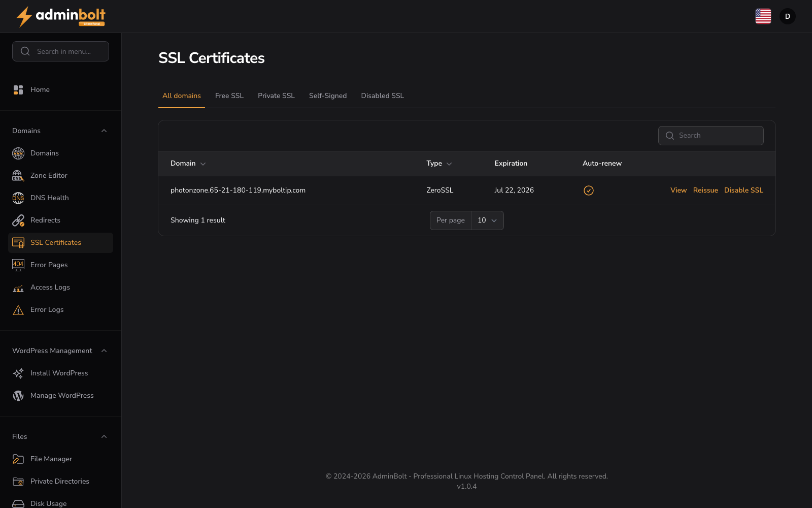Image resolution: width=812 pixels, height=508 pixels.
Task: Click the Manage WordPress logo icon
Action: coord(18,396)
